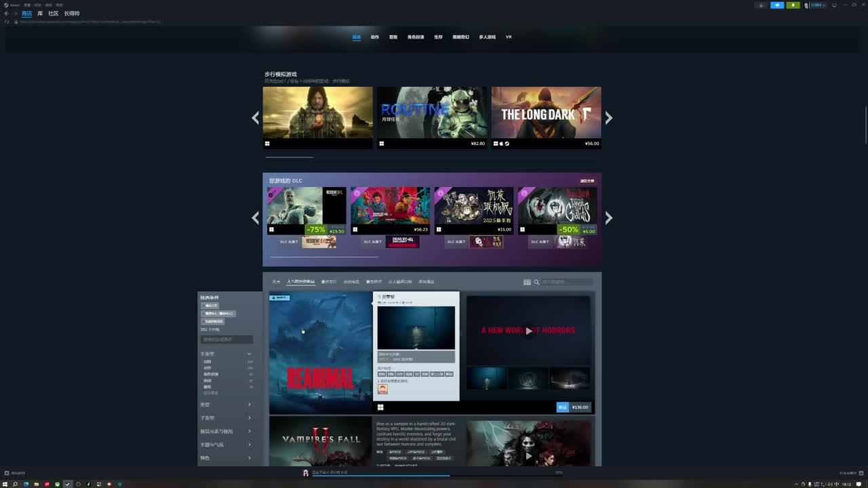This screenshot has width=868, height=488.
Task: Click the search magnifier icon in game list
Action: coord(536,282)
